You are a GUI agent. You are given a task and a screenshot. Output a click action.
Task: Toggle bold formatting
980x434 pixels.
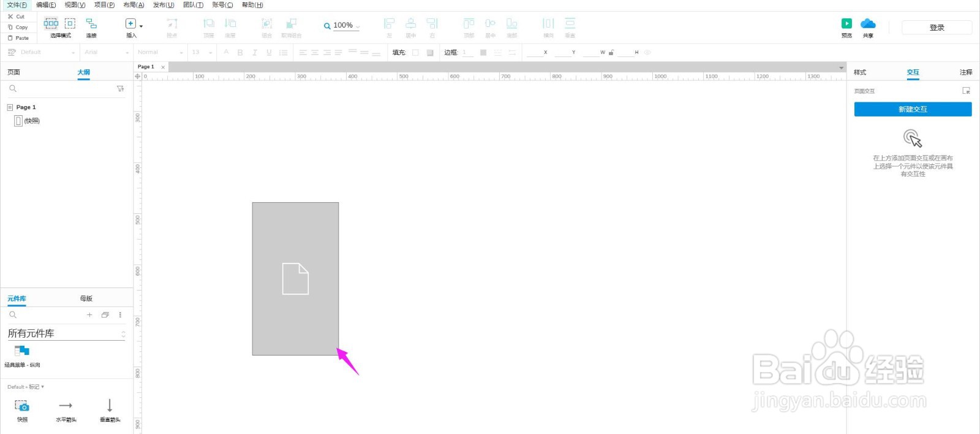click(x=240, y=53)
